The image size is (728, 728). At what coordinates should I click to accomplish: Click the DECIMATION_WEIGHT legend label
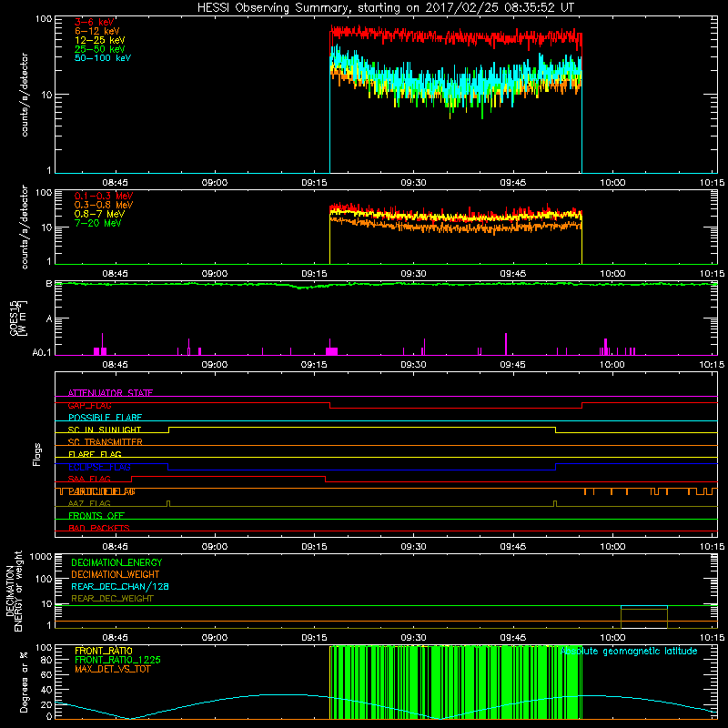116,575
